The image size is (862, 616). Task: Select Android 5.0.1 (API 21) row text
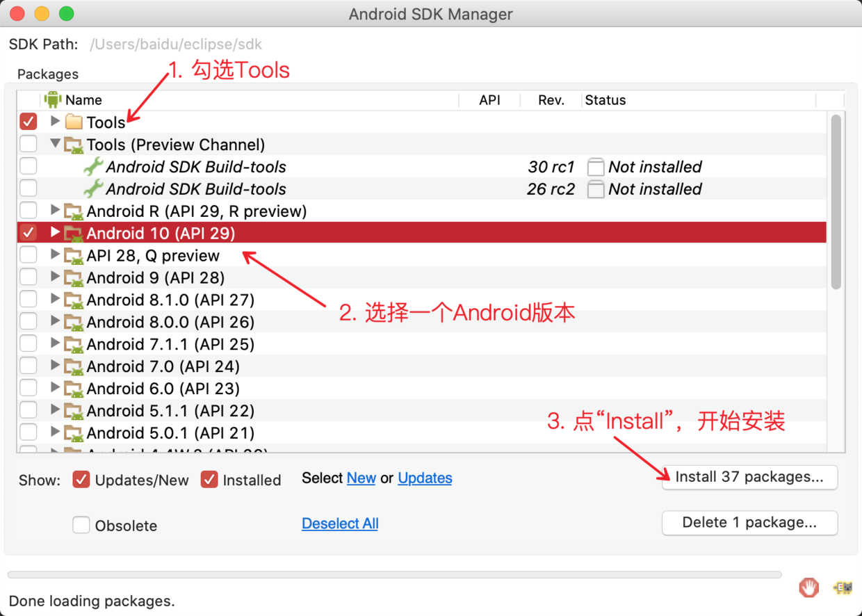click(170, 432)
